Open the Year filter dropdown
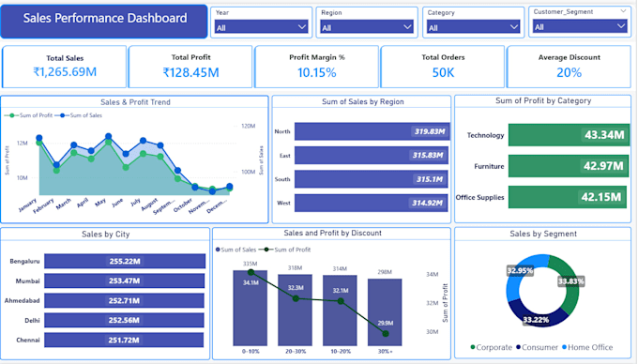 (x=261, y=27)
